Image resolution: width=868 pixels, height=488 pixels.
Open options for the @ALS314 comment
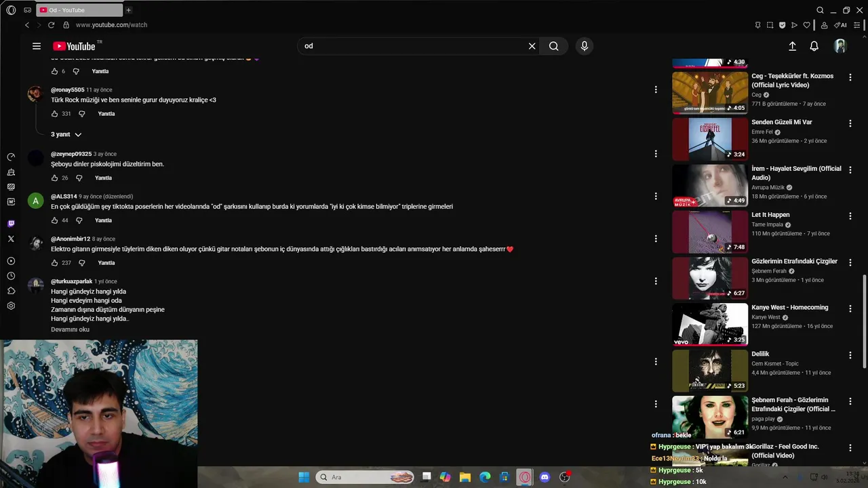click(656, 196)
